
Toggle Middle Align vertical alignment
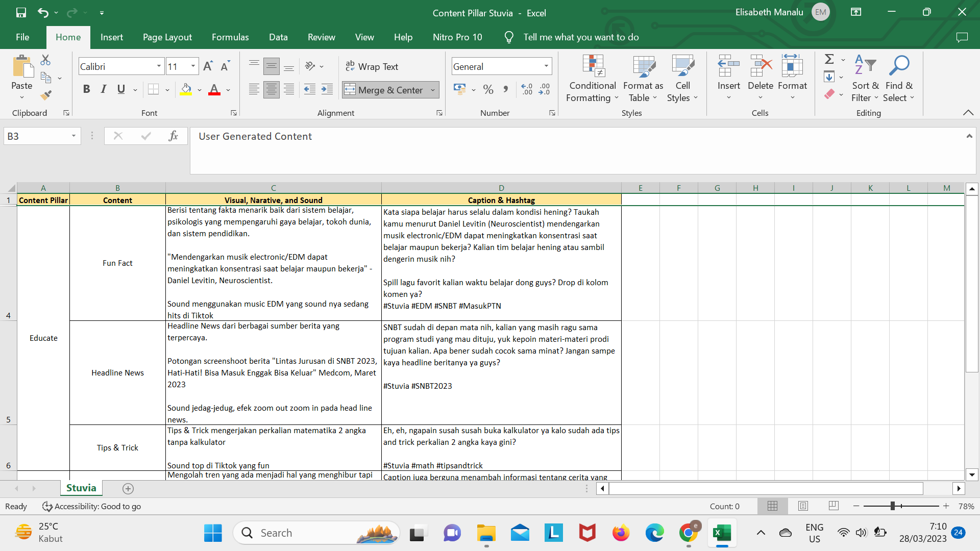pyautogui.click(x=272, y=66)
